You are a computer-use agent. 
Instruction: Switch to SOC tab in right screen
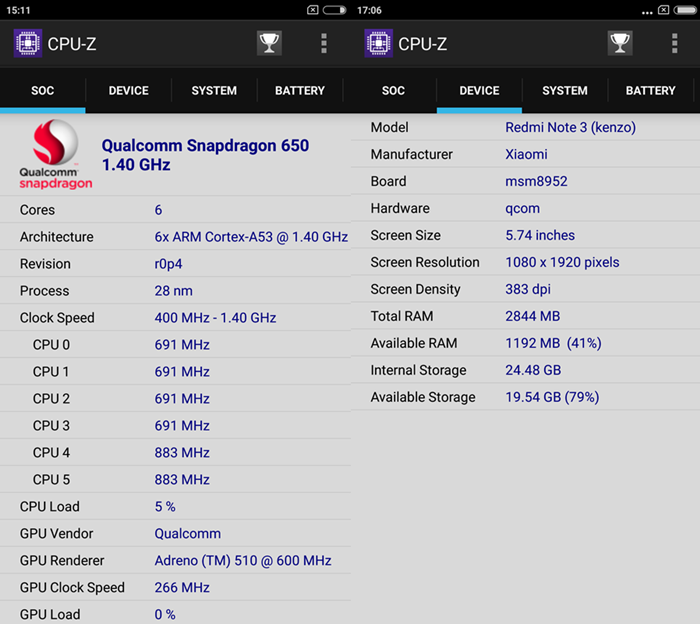click(393, 91)
